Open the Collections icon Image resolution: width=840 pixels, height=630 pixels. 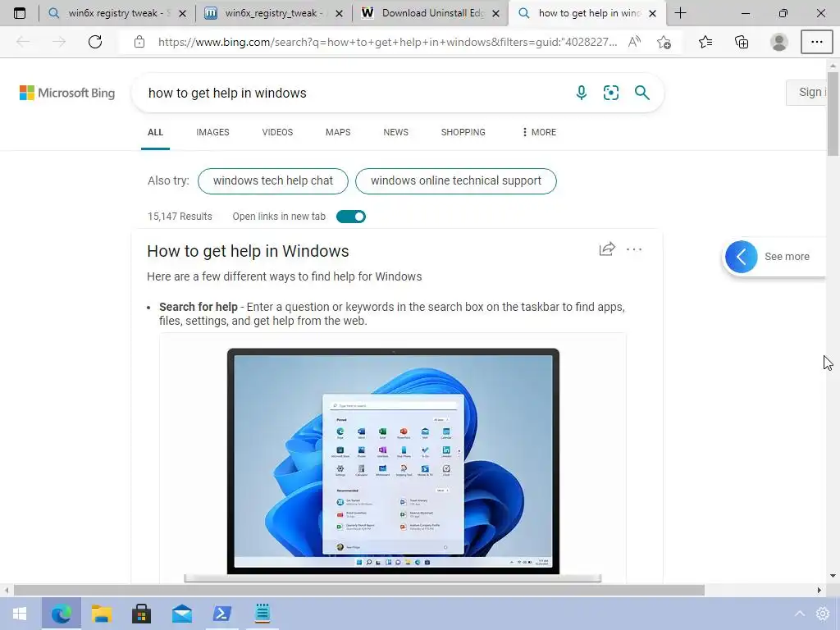click(x=742, y=42)
